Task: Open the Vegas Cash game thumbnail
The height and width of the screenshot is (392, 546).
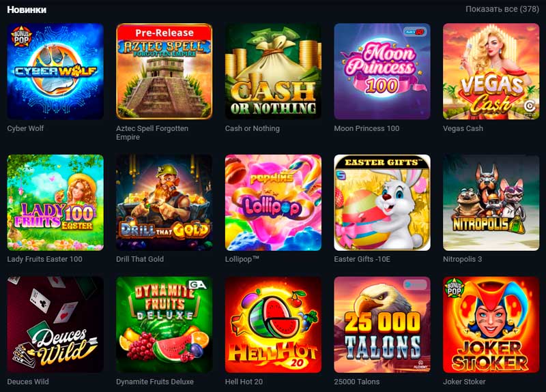Action: point(491,72)
